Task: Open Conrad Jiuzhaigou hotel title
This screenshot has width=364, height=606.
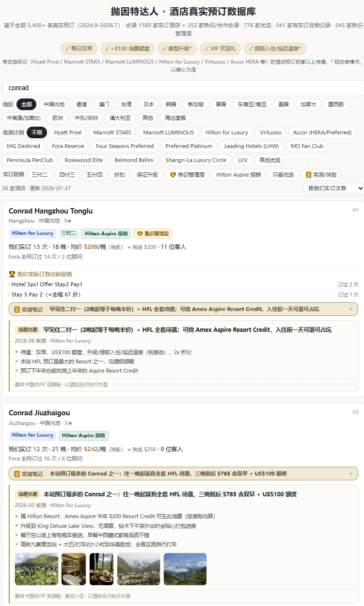Action: click(39, 413)
